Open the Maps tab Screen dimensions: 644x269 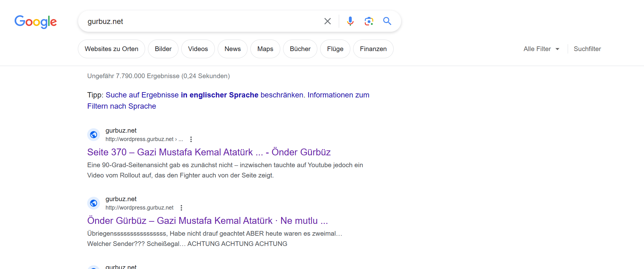[265, 49]
